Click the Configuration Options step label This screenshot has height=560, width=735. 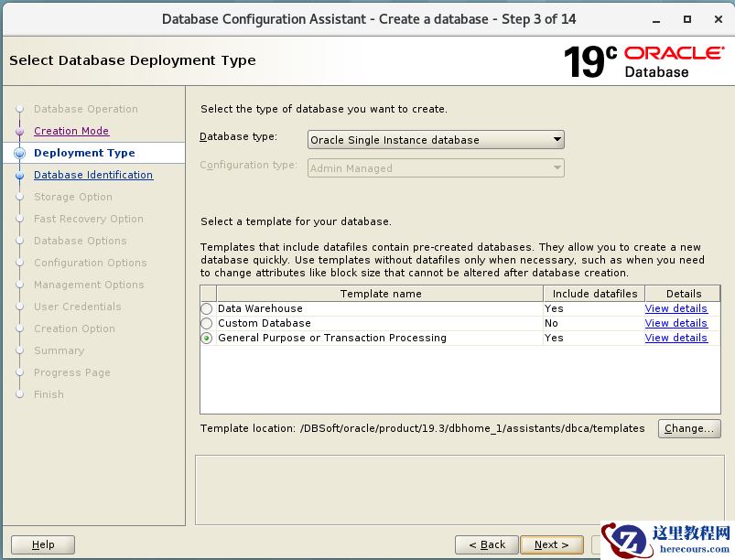pyautogui.click(x=90, y=263)
